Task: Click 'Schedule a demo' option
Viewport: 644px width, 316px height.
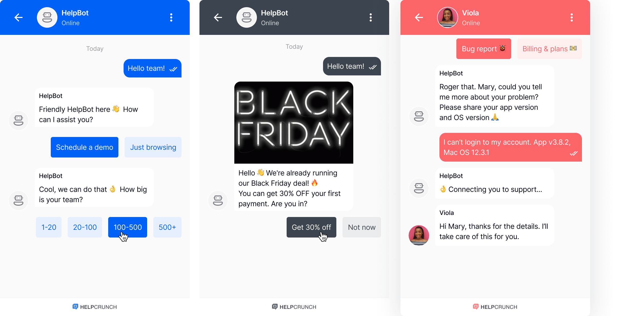Action: click(84, 147)
